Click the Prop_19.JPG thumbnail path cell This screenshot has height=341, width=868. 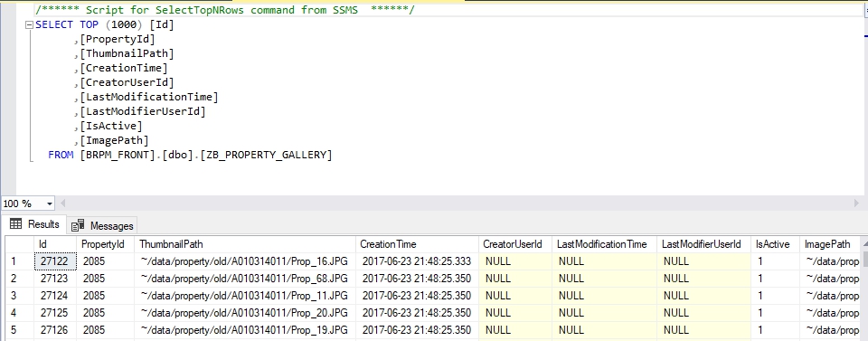[245, 330]
